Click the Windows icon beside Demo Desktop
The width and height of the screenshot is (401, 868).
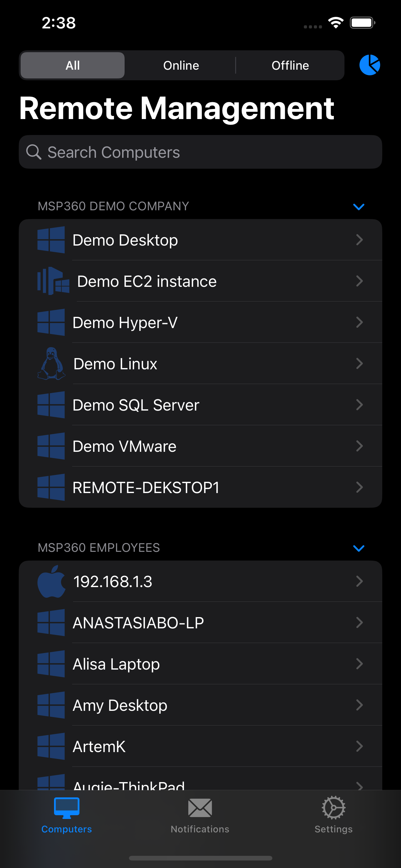click(51, 240)
